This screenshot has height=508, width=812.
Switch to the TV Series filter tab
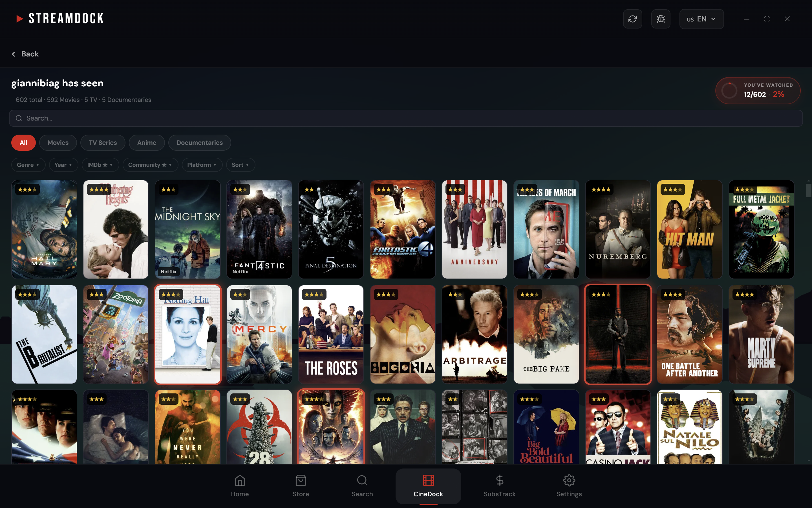[103, 143]
